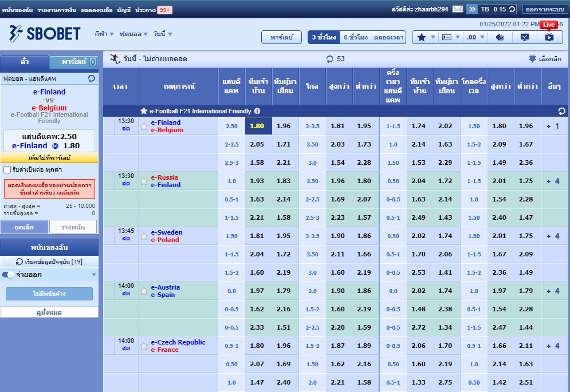Tick the accept better odds checkbox

click(x=7, y=169)
